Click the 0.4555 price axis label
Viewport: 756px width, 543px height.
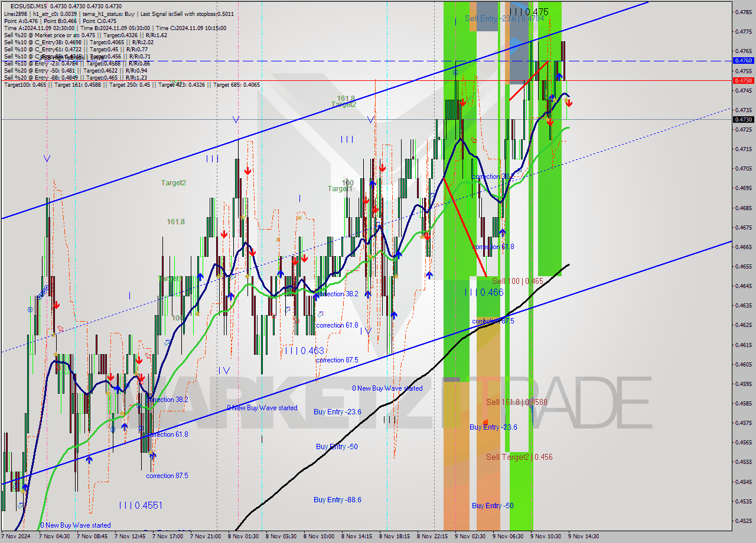743,462
